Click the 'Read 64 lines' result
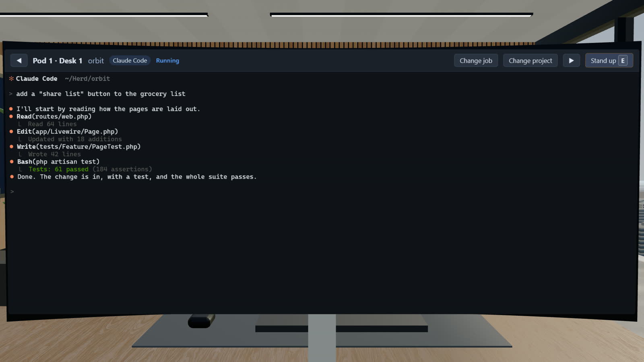 click(52, 124)
